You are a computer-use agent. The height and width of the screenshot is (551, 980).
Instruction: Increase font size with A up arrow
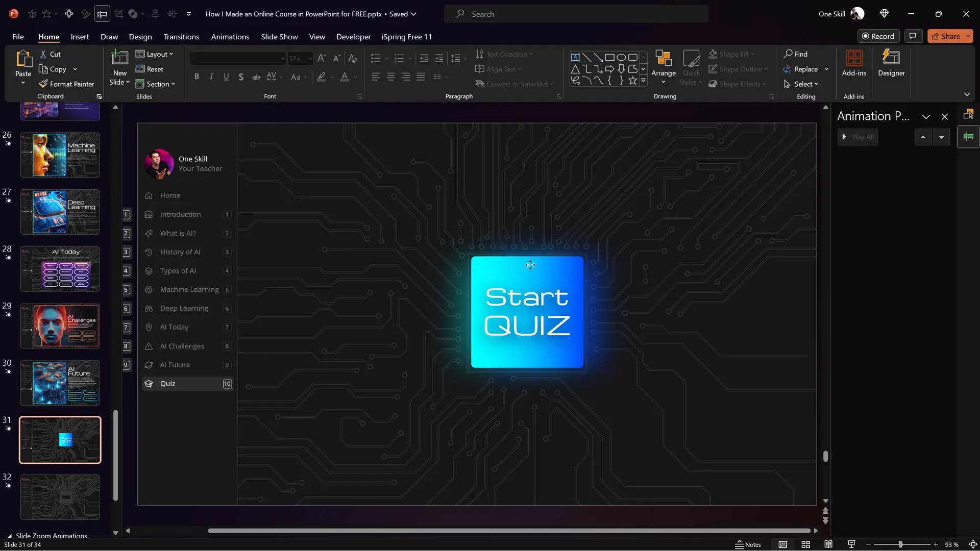pos(322,59)
